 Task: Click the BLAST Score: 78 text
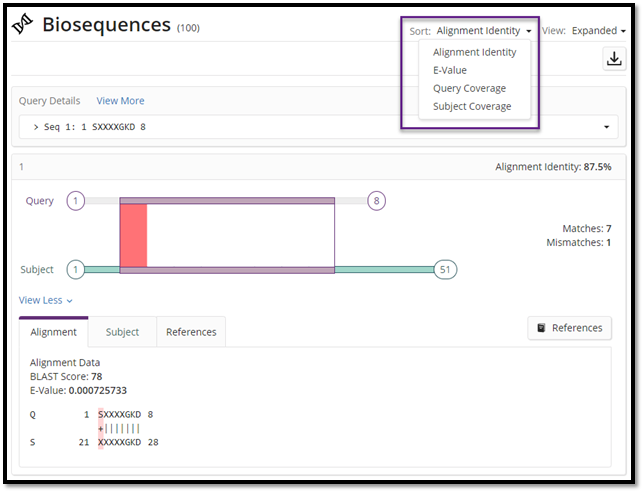click(x=66, y=377)
